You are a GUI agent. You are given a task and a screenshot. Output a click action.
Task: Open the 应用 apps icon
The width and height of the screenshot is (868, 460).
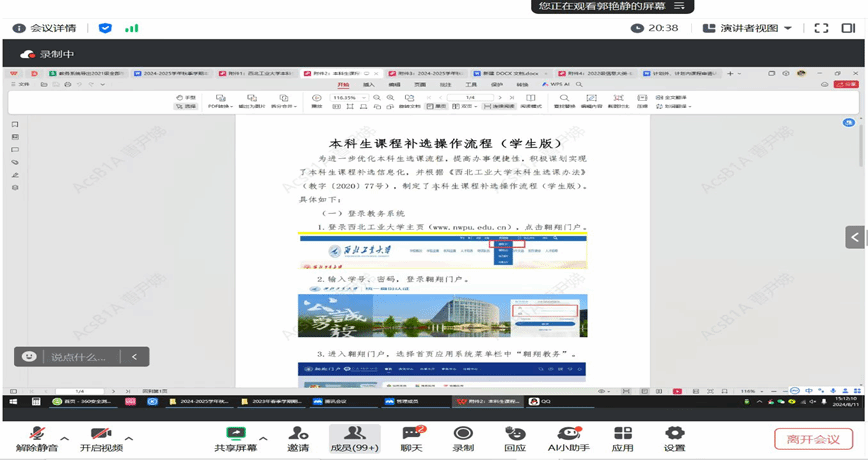pyautogui.click(x=623, y=438)
